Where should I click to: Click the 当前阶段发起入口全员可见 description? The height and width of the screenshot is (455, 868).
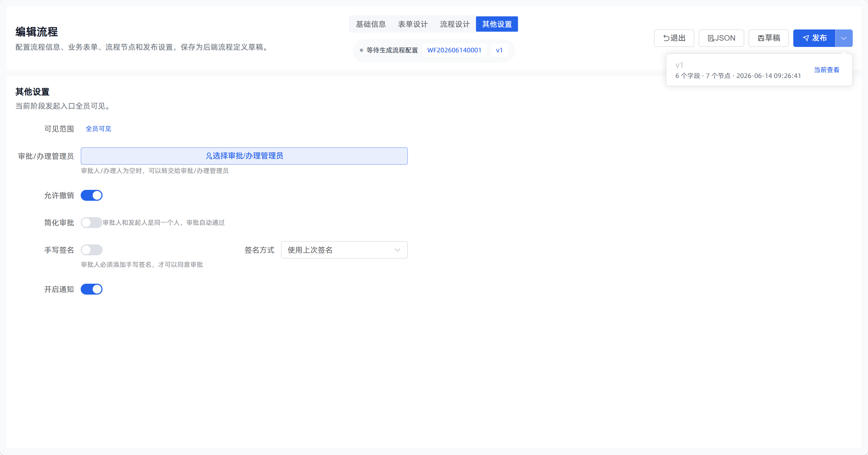tap(63, 106)
